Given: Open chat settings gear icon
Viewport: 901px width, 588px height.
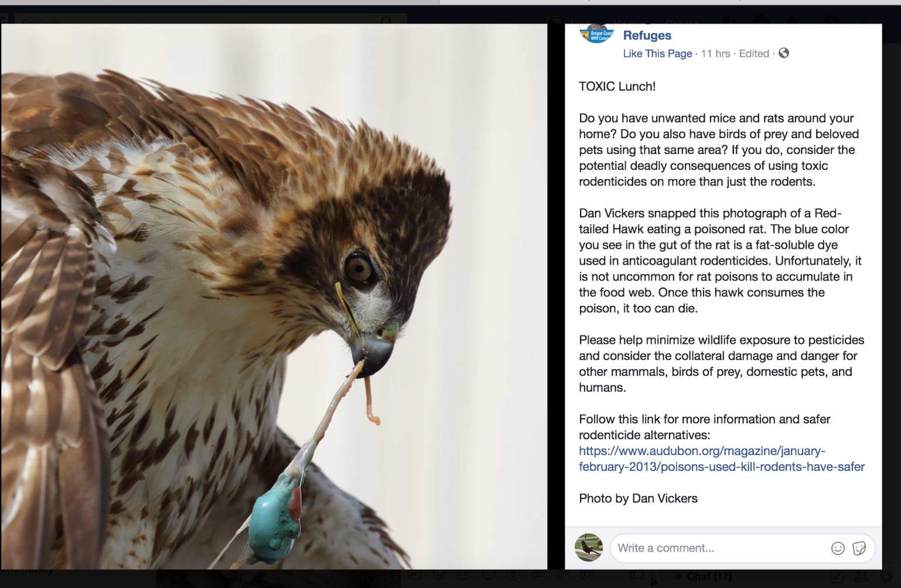Looking at the screenshot, I should [x=889, y=577].
